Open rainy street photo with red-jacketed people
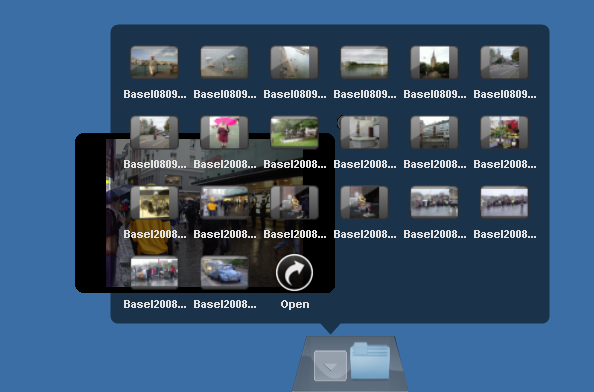 click(x=154, y=272)
